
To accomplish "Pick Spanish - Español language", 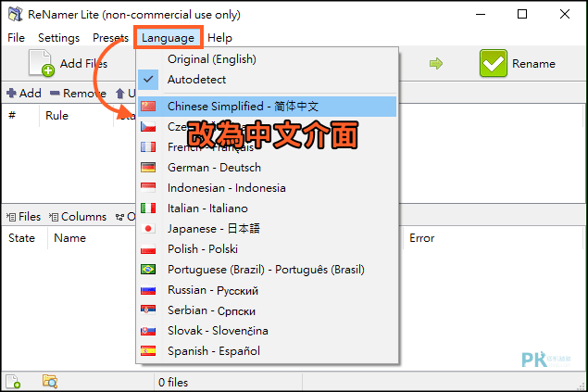I will click(x=267, y=351).
